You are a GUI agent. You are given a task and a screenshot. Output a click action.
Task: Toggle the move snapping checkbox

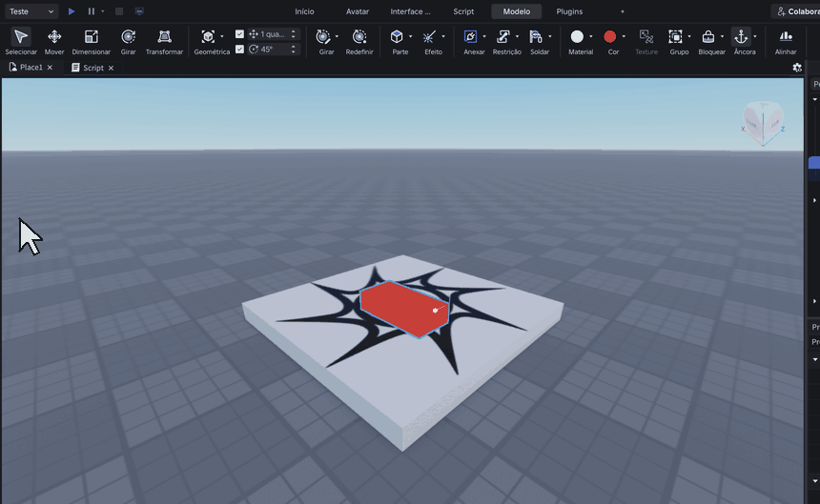pos(239,34)
